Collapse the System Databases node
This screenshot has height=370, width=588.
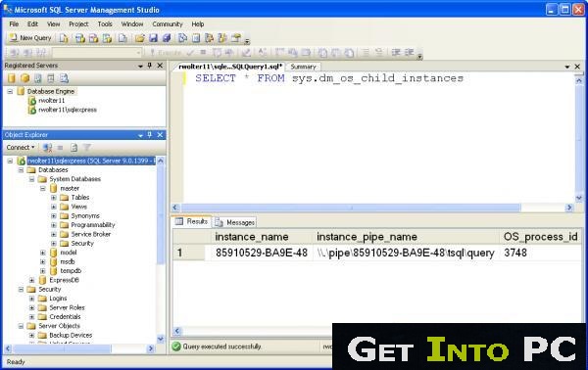coord(32,179)
